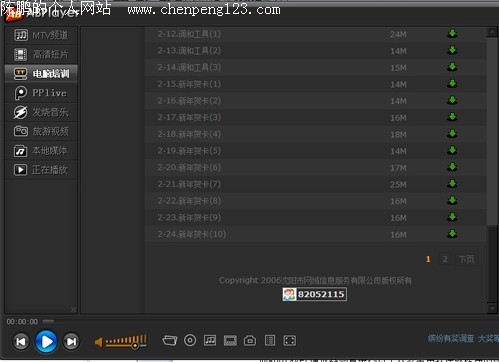
Task: Select the 2-19.新年贺卡(5) lesson title
Action: coord(189,151)
